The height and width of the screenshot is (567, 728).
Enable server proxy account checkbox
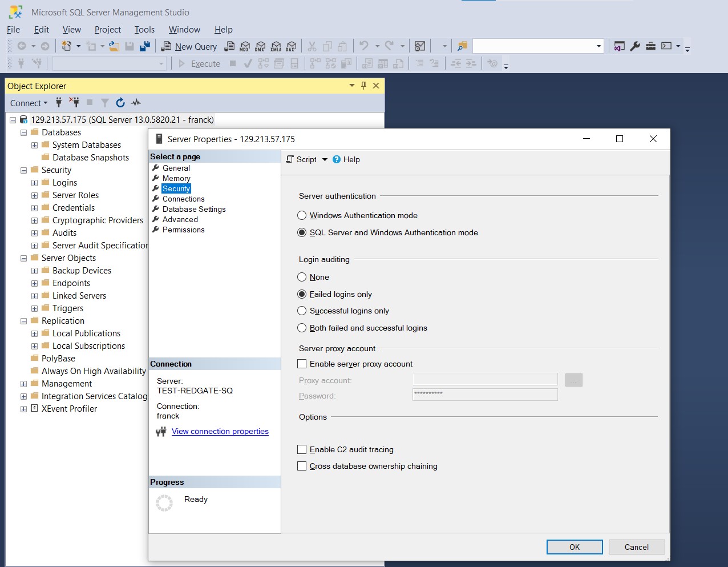(302, 364)
